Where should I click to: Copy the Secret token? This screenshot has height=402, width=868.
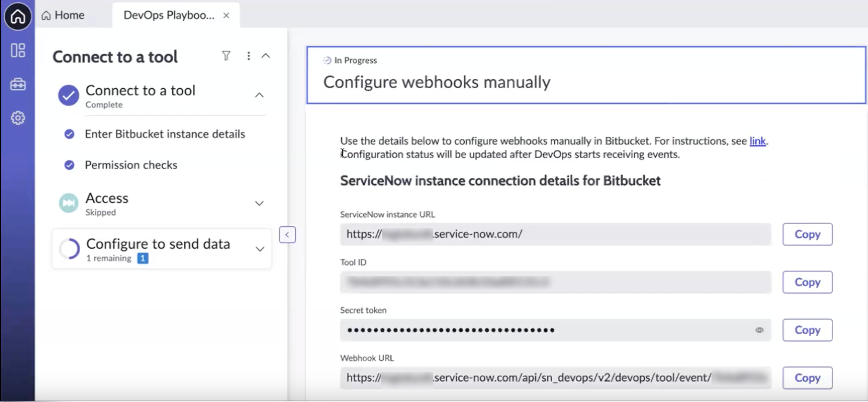807,330
